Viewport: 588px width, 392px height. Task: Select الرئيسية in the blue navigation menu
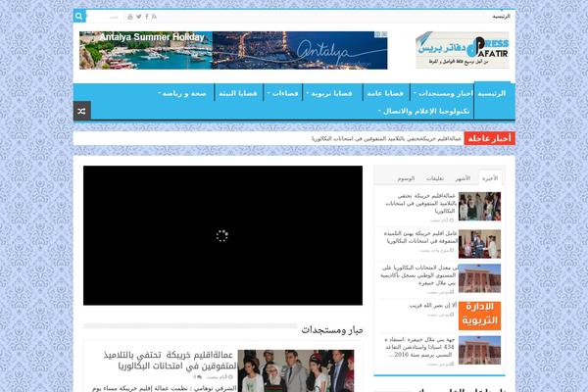[x=492, y=93]
